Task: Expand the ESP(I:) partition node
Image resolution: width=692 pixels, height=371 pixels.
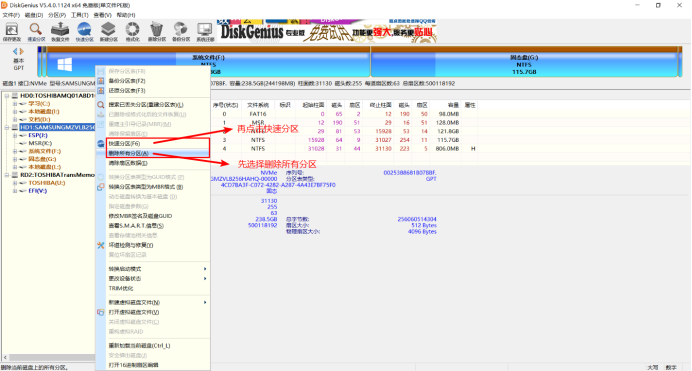Action: pyautogui.click(x=15, y=135)
